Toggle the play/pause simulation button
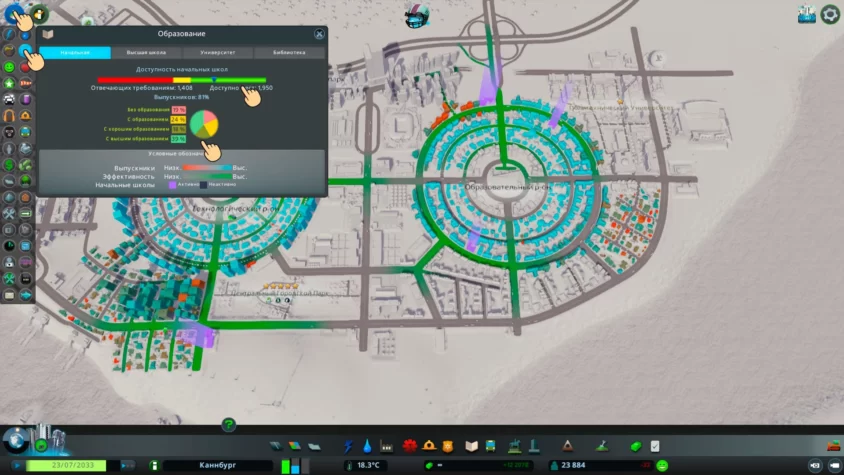Image resolution: width=844 pixels, height=475 pixels. click(17, 465)
